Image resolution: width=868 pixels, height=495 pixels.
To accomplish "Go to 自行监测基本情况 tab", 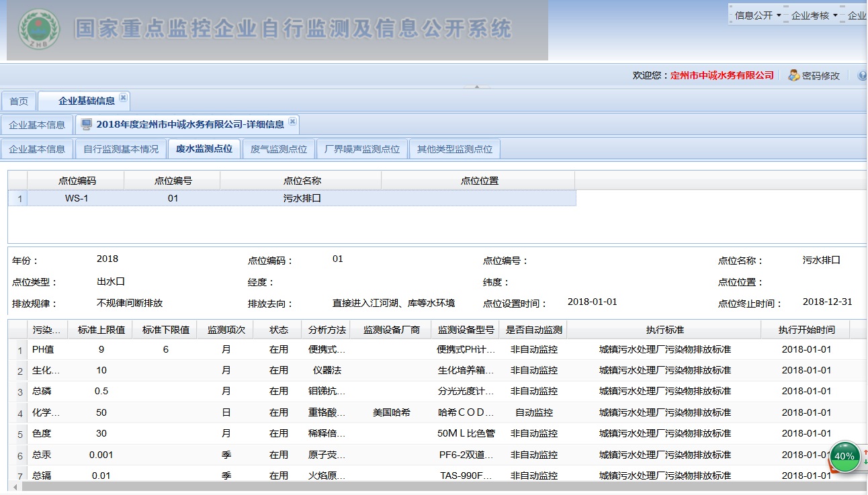I will pos(121,149).
